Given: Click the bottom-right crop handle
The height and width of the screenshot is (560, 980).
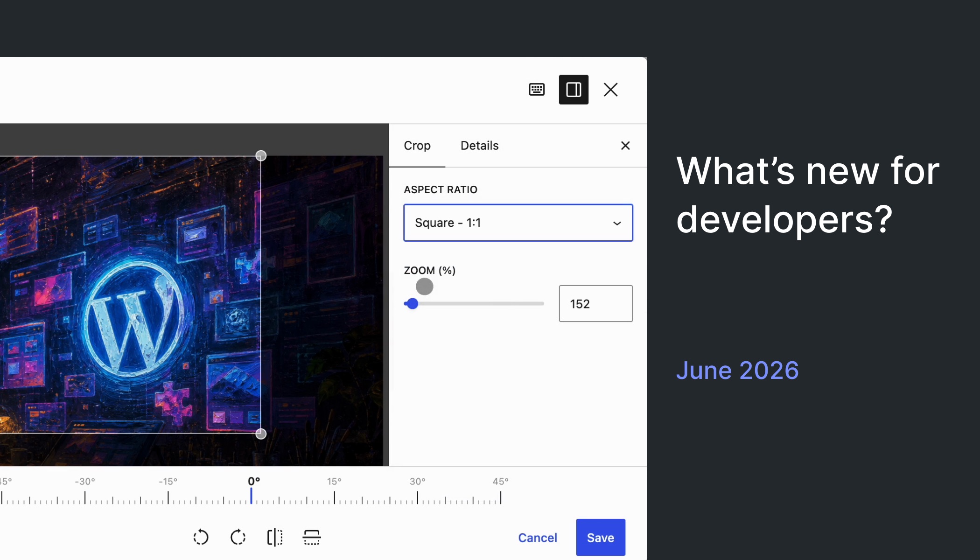Looking at the screenshot, I should coord(261,434).
